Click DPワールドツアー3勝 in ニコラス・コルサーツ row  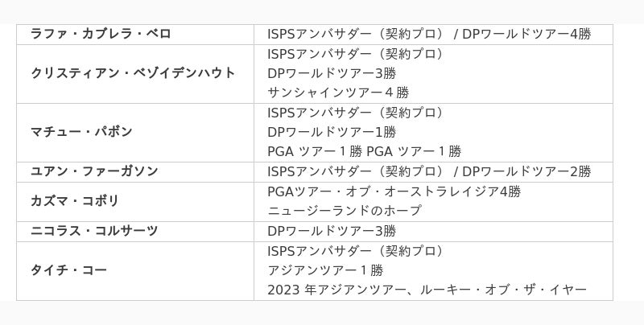click(x=332, y=231)
